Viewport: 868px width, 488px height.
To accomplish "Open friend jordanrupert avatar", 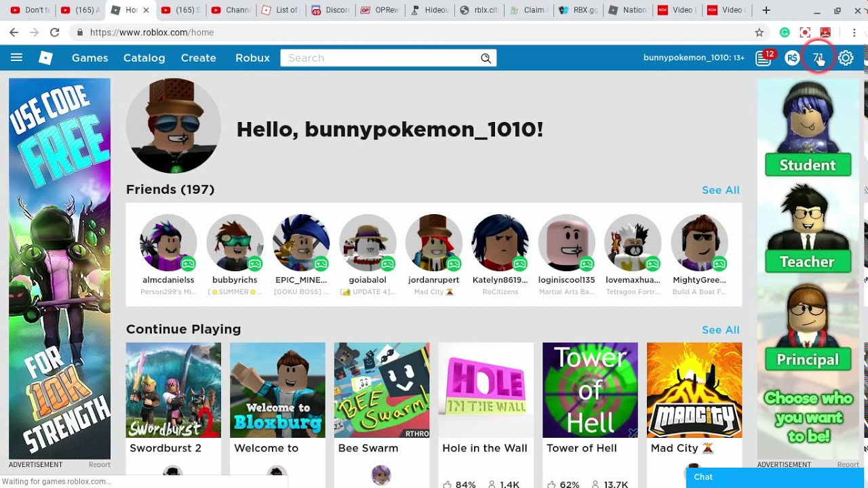I will pyautogui.click(x=434, y=243).
